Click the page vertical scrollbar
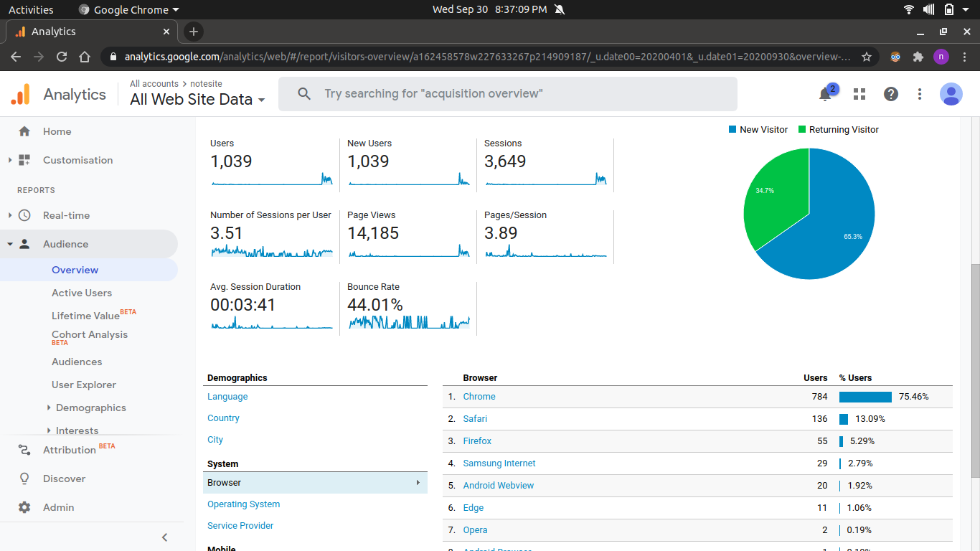The image size is (980, 551). 975,370
